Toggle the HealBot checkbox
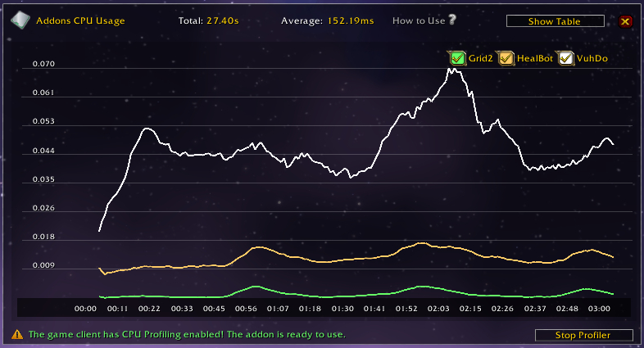The height and width of the screenshot is (348, 644). click(x=506, y=58)
